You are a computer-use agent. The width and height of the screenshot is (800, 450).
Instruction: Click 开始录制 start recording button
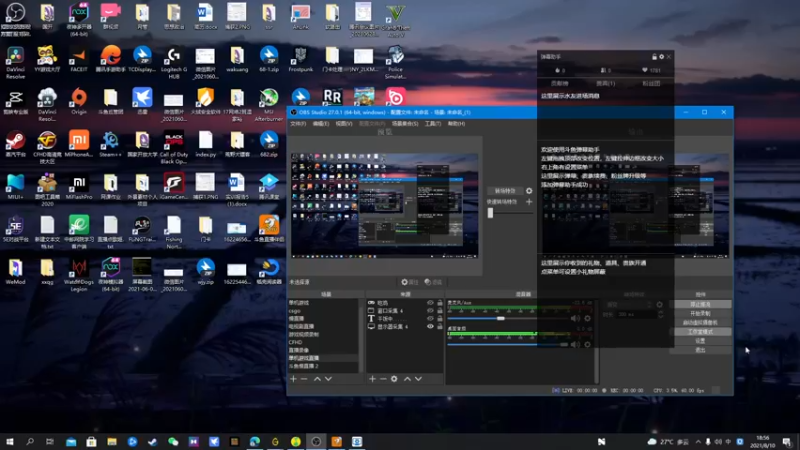[700, 313]
